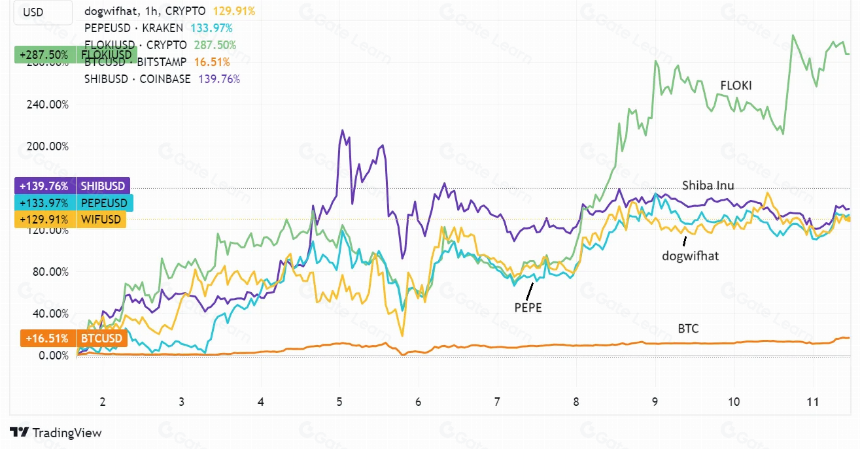The width and height of the screenshot is (860, 449).
Task: Click the TradingView logo icon
Action: point(20,433)
